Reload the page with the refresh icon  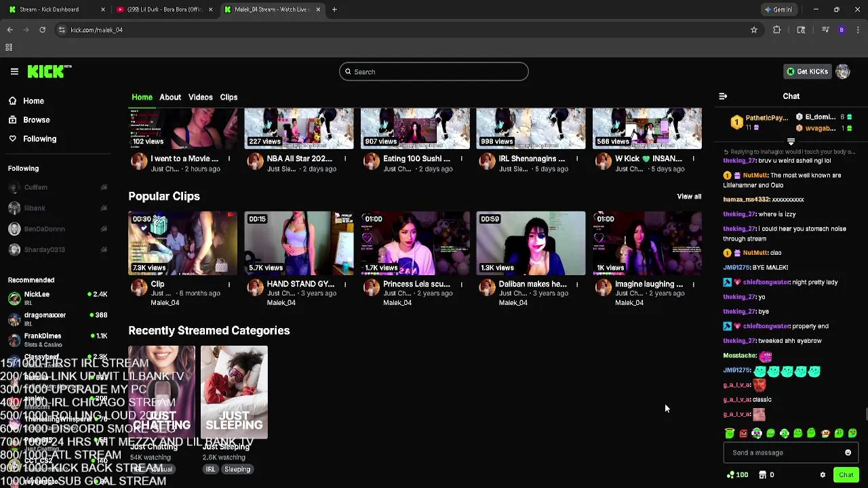(42, 30)
